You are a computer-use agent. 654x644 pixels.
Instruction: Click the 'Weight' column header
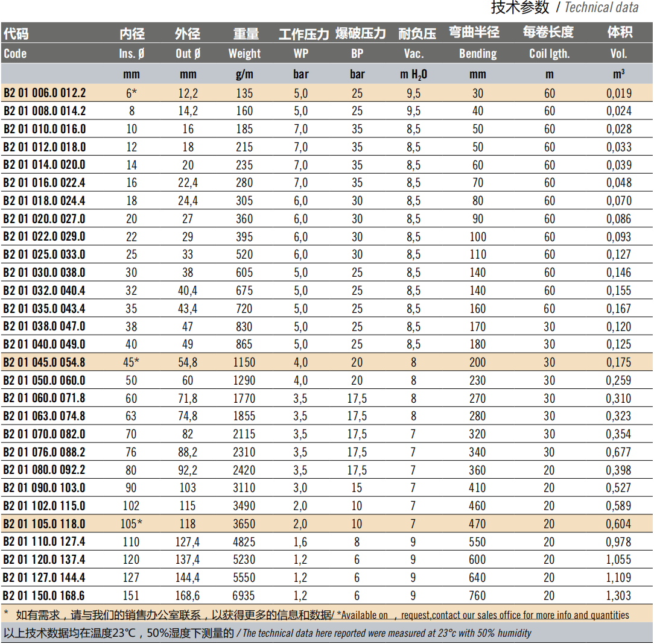pos(244,53)
